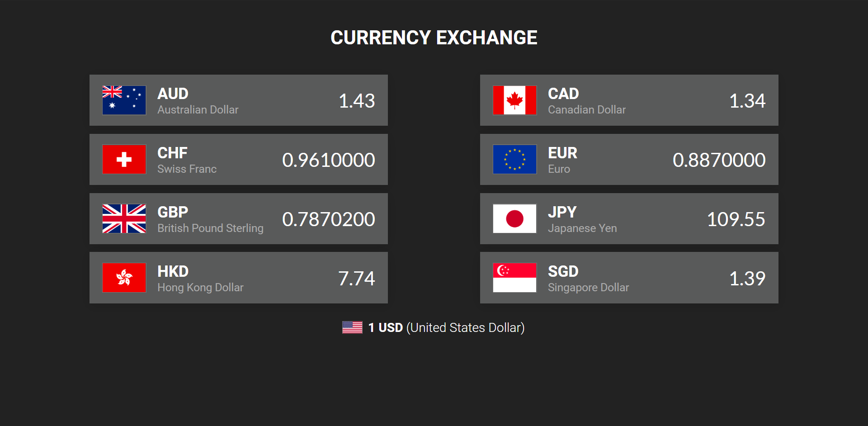
Task: Select the Swiss flag icon
Action: click(x=124, y=159)
